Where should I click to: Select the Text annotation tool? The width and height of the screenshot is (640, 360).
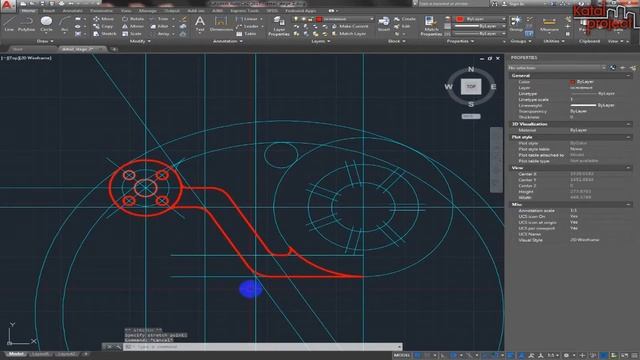pos(200,24)
